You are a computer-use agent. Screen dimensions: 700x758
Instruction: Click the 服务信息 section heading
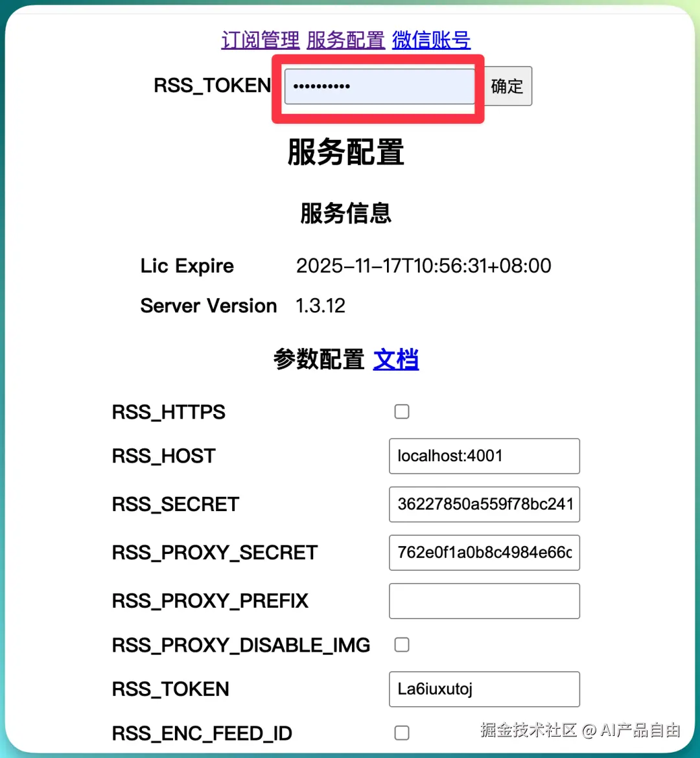(x=346, y=213)
